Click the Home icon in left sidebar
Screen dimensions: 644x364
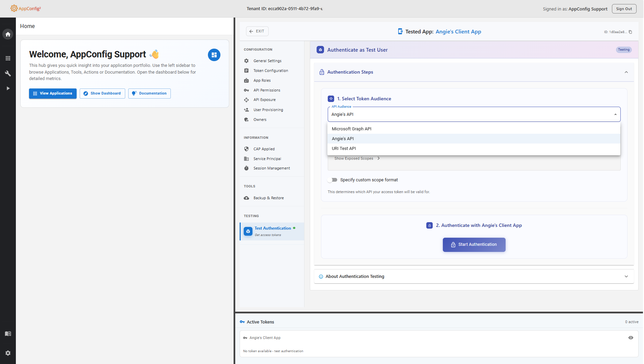8,34
